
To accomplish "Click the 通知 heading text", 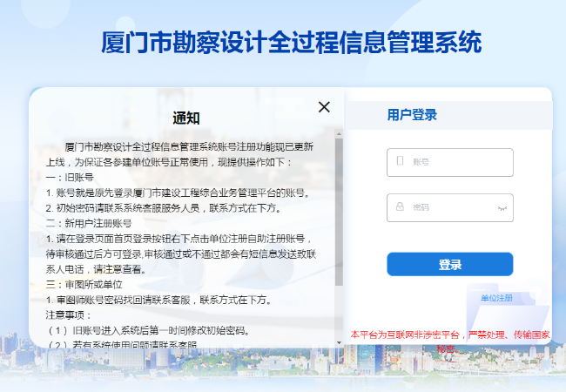I will 186,118.
